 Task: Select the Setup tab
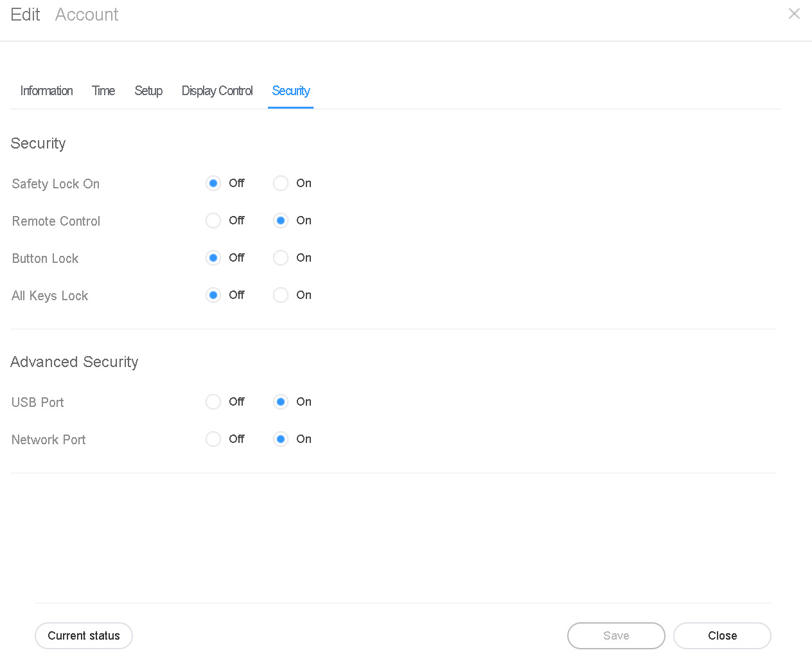coord(148,91)
